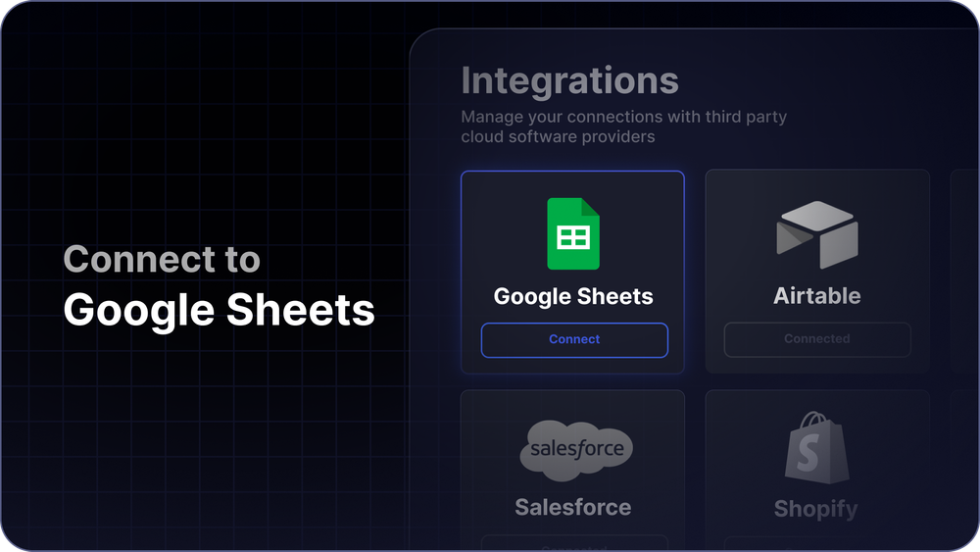The height and width of the screenshot is (552, 980).
Task: Click the Shopify shopping bag icon
Action: pos(815,448)
